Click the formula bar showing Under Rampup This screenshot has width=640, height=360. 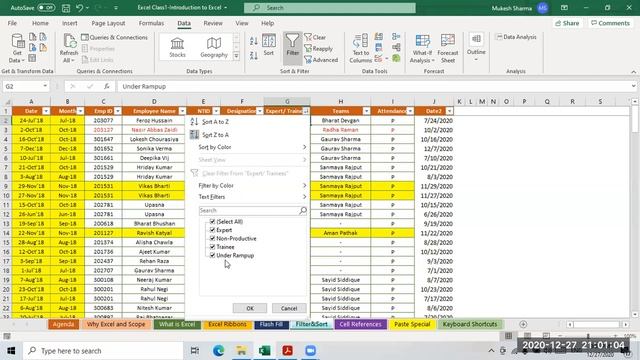[376, 86]
